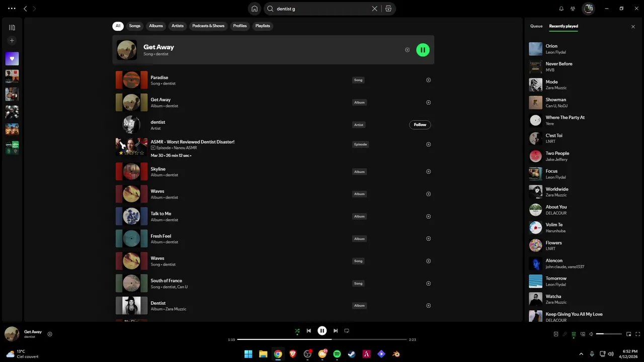Screen dimensions: 644x362
Task: Toggle shuffle off
Action: (297, 331)
